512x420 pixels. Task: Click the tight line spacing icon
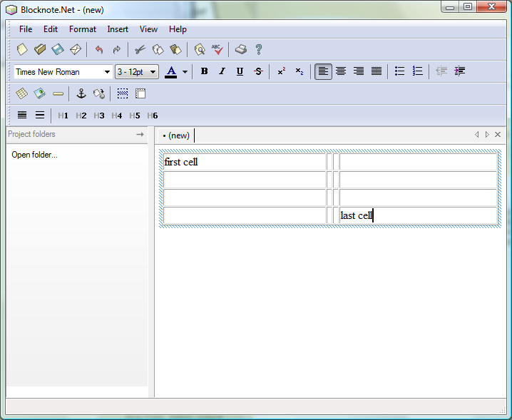(22, 115)
